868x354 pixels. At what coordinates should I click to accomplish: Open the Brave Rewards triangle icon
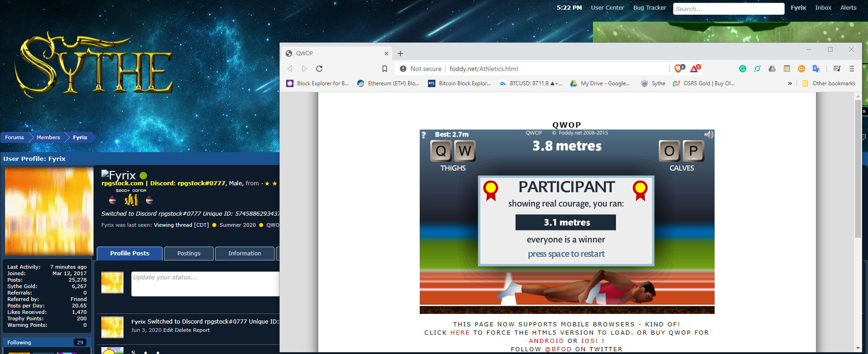695,69
